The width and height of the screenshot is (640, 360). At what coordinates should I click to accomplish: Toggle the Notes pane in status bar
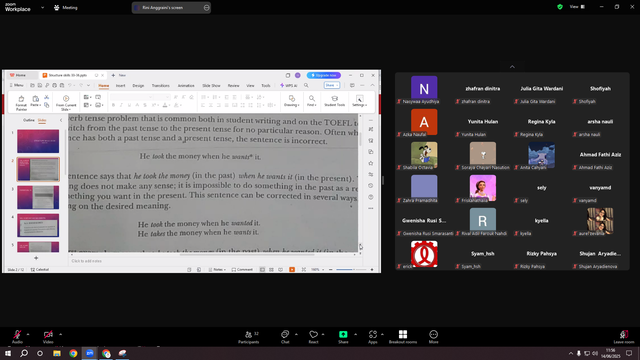pos(217,270)
